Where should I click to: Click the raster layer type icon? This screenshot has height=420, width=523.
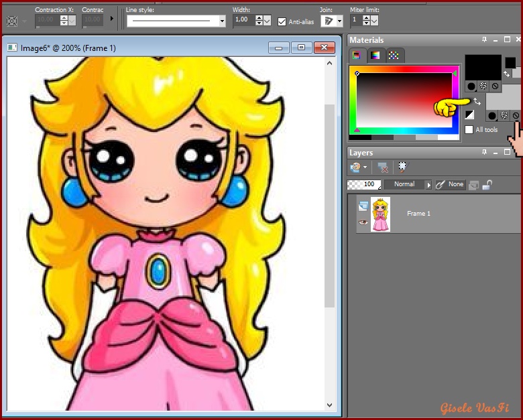[363, 206]
